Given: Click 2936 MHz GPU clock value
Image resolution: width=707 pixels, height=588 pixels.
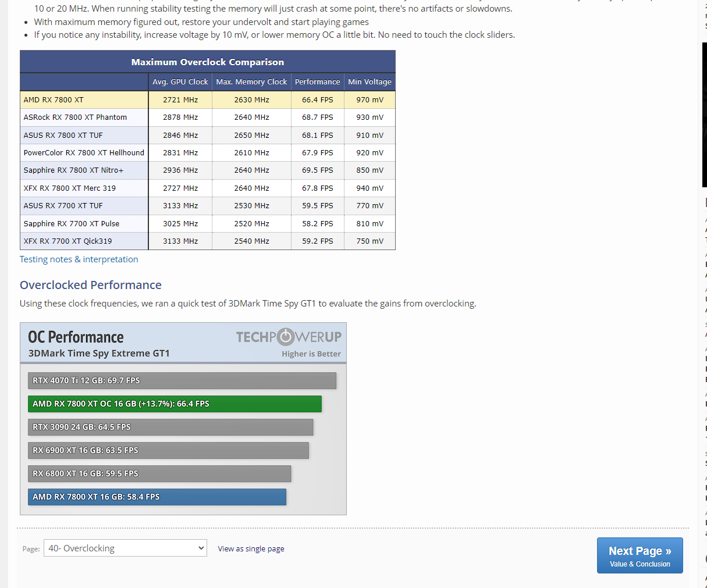Looking at the screenshot, I should [x=180, y=170].
